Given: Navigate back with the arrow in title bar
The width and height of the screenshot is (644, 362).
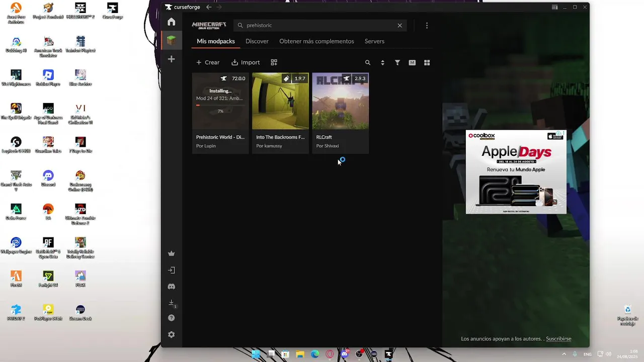Looking at the screenshot, I should [x=209, y=7].
